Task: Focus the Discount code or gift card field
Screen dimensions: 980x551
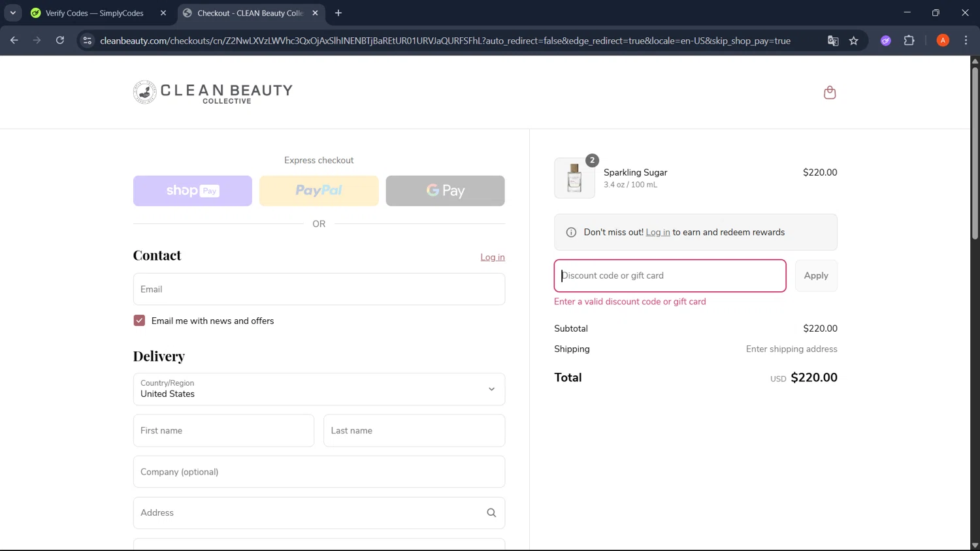Action: (x=670, y=275)
